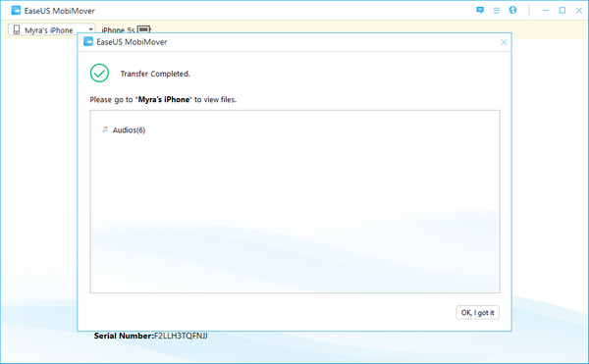Viewport: 589px width, 364px height.
Task: Click the feedback chat icon in title bar
Action: (x=480, y=10)
